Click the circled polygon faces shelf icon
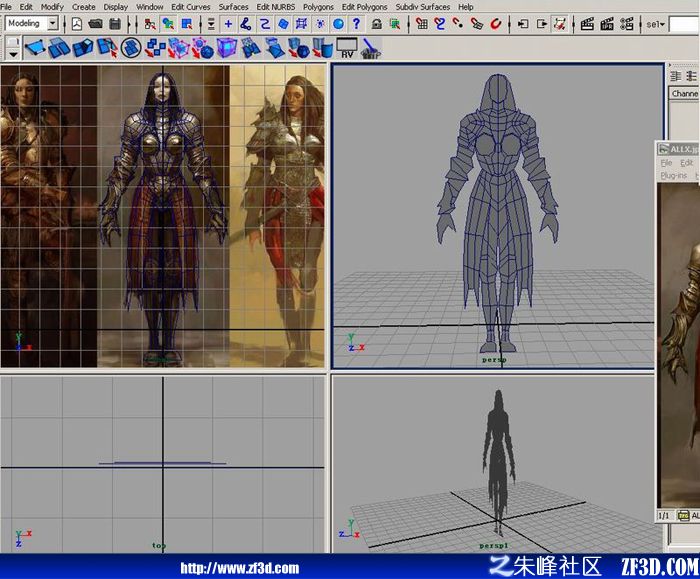This screenshot has width=700, height=579. click(x=131, y=48)
